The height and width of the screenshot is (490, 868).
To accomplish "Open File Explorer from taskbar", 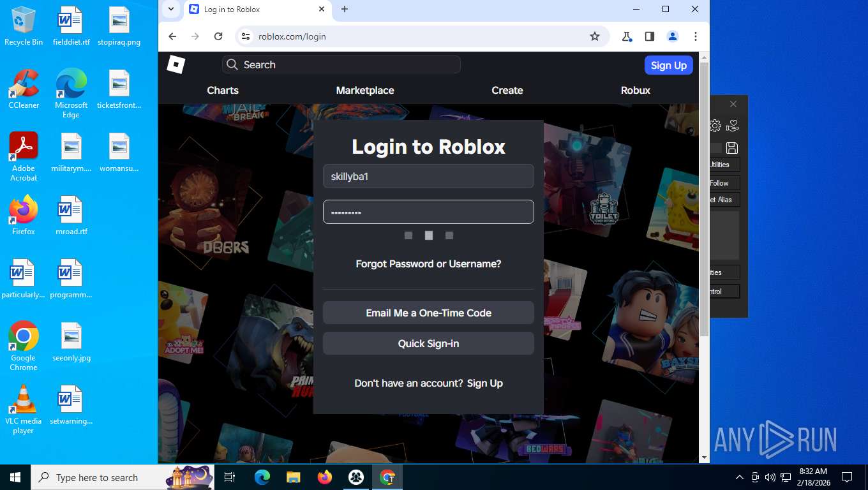I will click(x=293, y=477).
